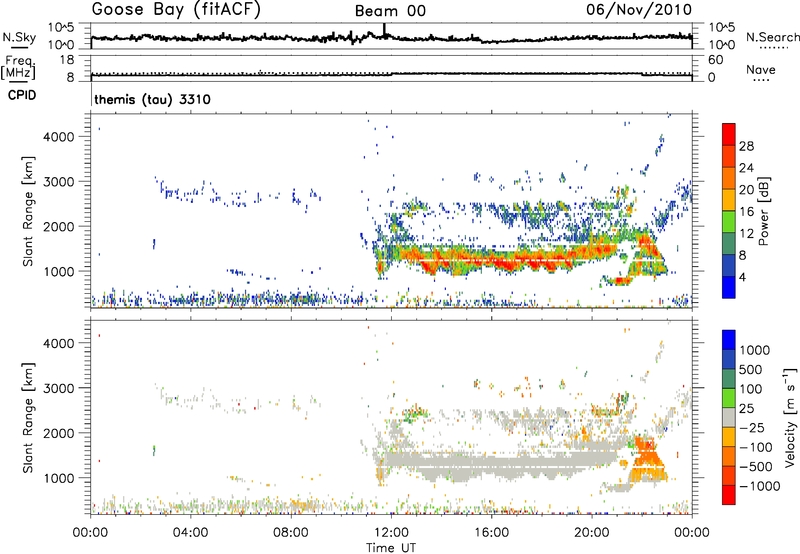Click the "2000" tick of the power panel

[x=59, y=226]
